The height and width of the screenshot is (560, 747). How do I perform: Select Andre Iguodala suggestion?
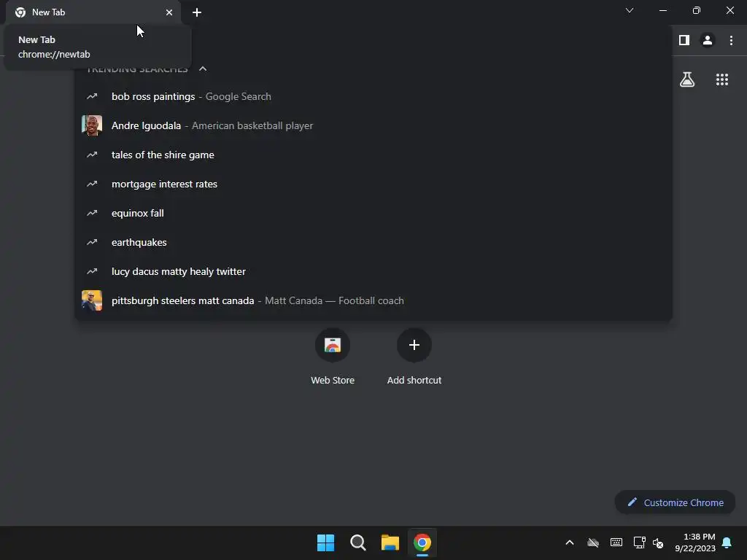(373, 125)
